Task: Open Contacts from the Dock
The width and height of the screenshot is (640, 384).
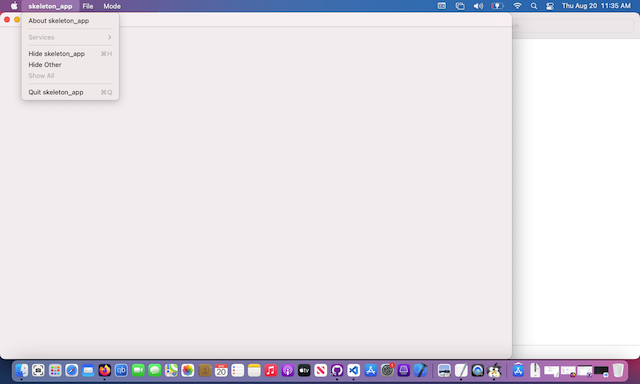Action: pos(204,371)
